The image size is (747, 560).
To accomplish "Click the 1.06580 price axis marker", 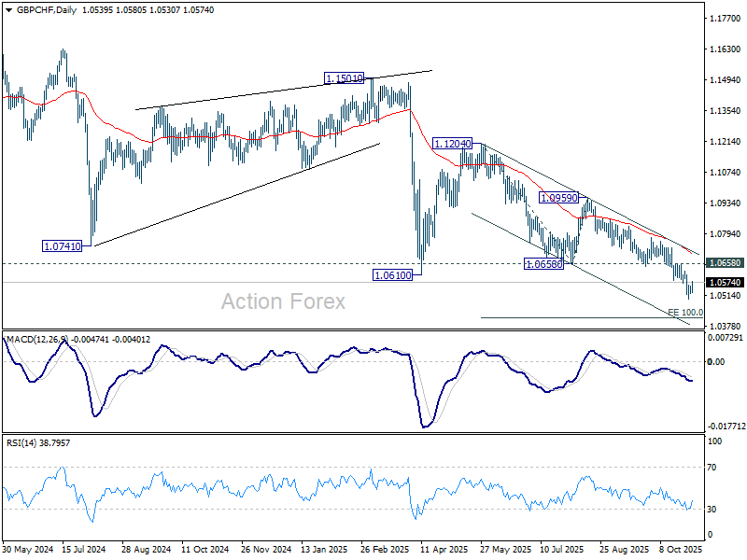I will (725, 263).
